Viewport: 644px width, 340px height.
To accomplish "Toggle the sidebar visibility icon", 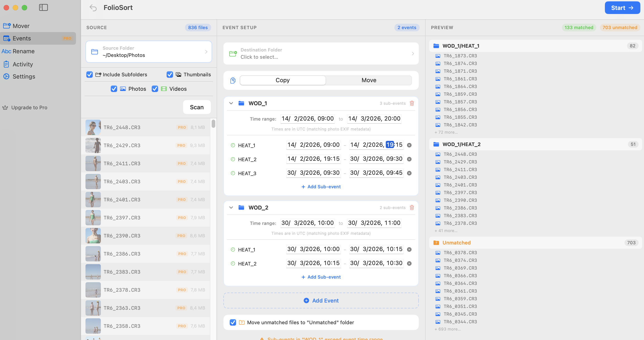I will click(43, 7).
